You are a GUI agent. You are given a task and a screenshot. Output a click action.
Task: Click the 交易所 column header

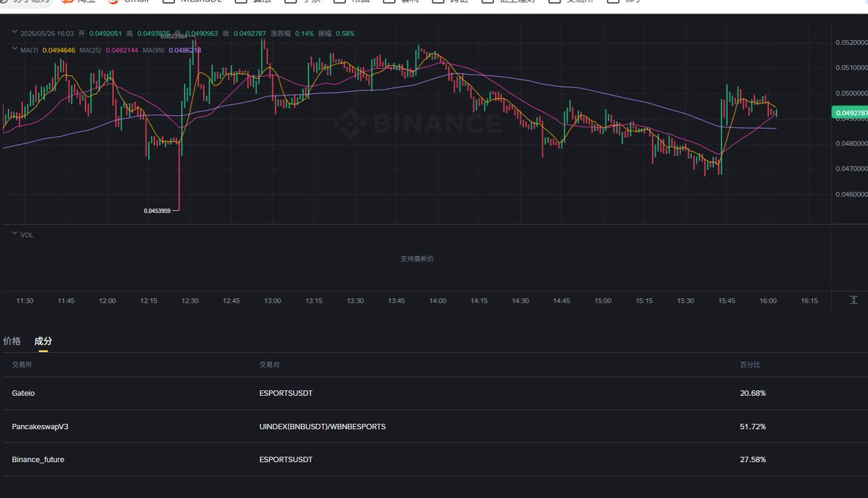22,365
